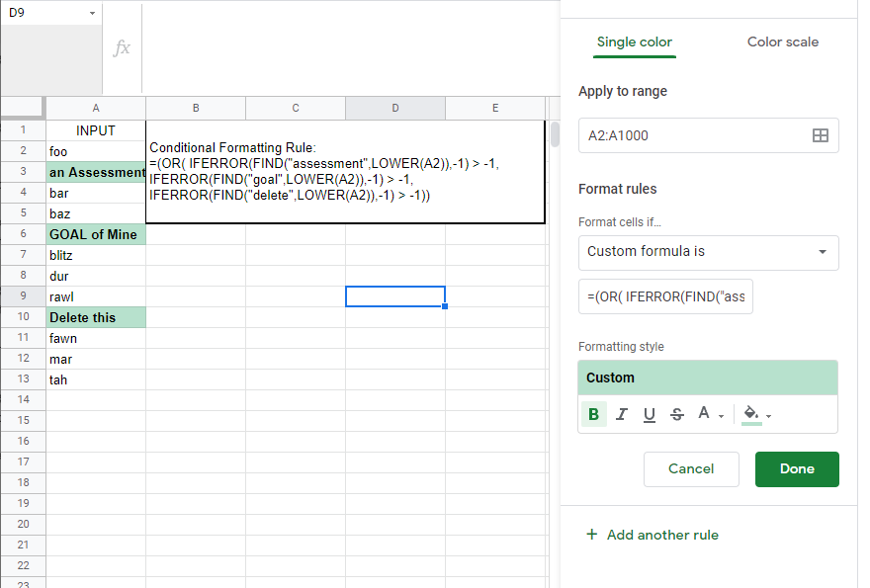This screenshot has height=588, width=870.
Task: Click the cell containing 'bar'
Action: [x=96, y=193]
